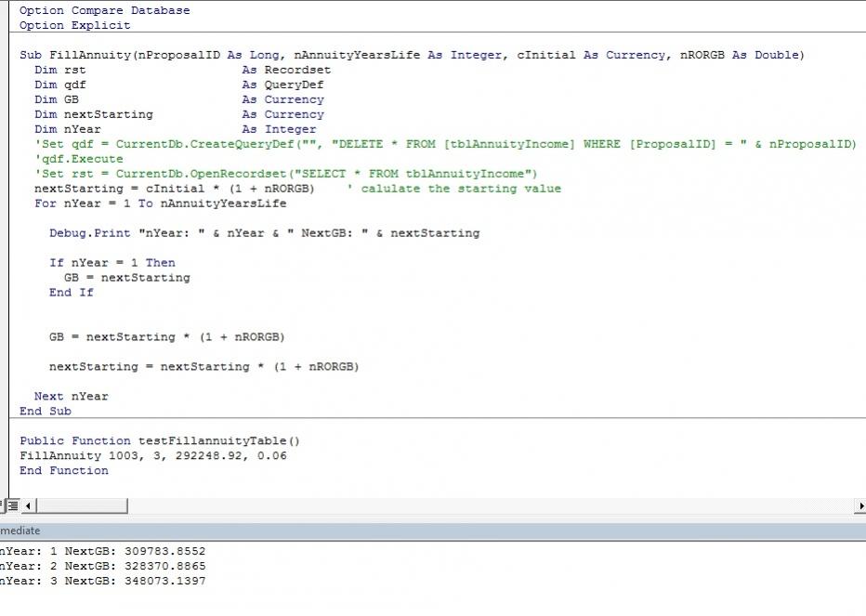Click 'GB = nextStarting * (1 + nRORGB)' line
Screen dimensions: 866x616
167,337
